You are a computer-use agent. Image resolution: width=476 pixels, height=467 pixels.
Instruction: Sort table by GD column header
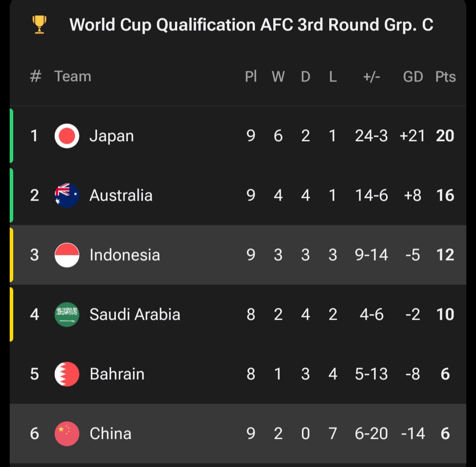coord(413,77)
